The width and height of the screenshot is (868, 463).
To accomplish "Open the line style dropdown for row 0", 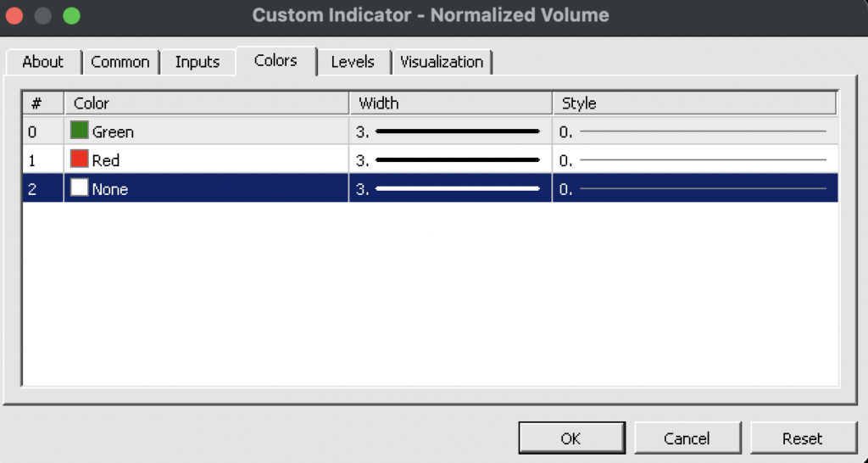I will point(695,131).
